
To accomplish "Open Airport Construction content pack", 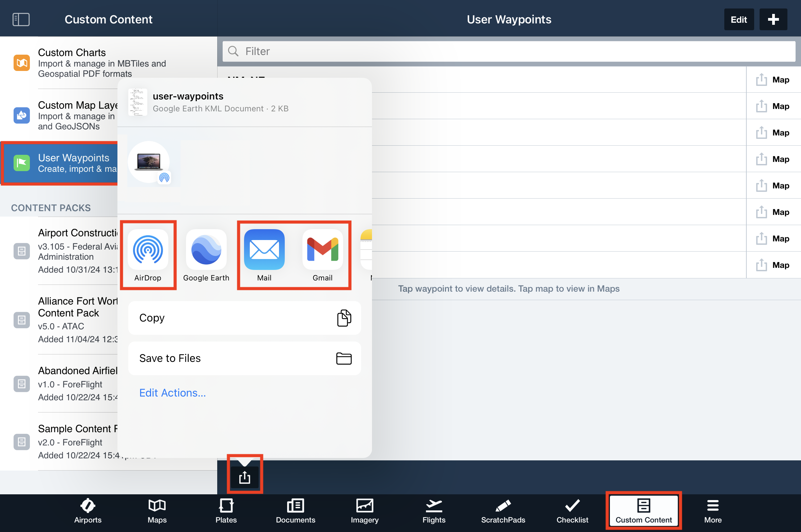I will [x=59, y=251].
